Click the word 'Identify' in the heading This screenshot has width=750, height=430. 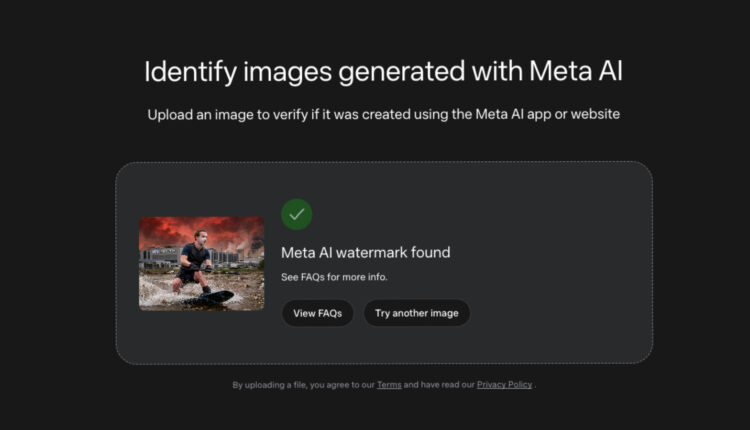pos(190,72)
